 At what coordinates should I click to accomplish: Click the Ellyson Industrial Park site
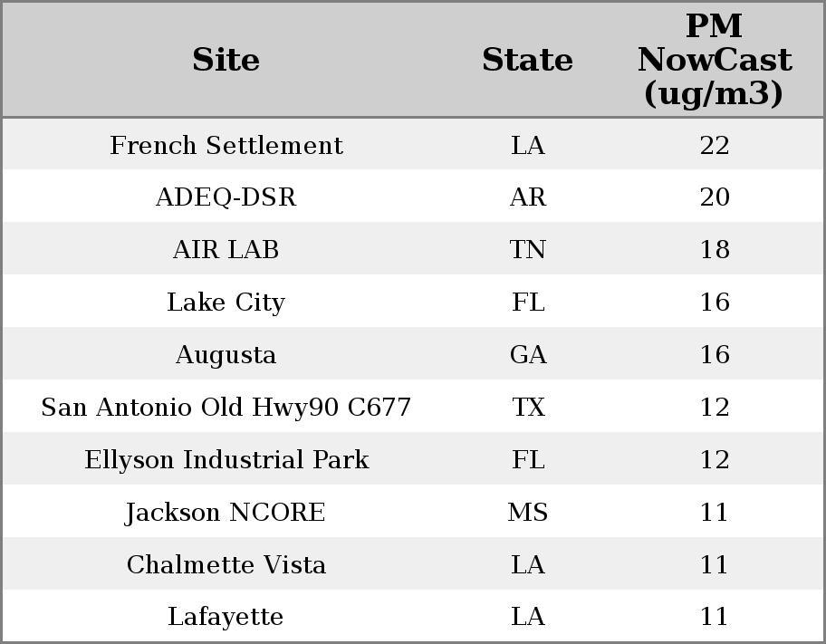click(x=226, y=460)
